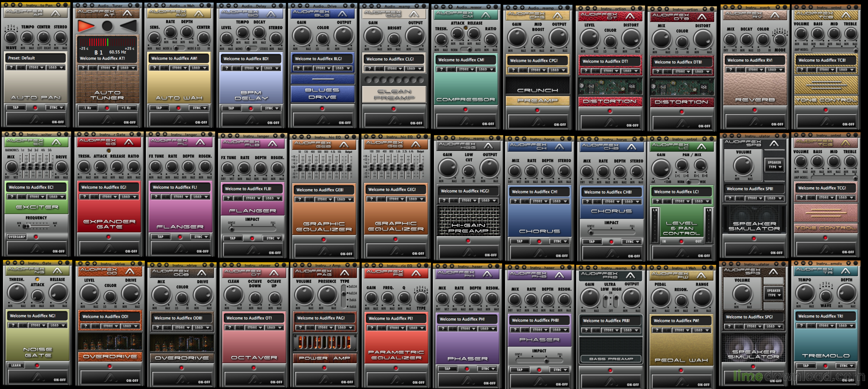Click '?' help in Blues Drive plugin
This screenshot has width=868, height=389.
(x=298, y=68)
